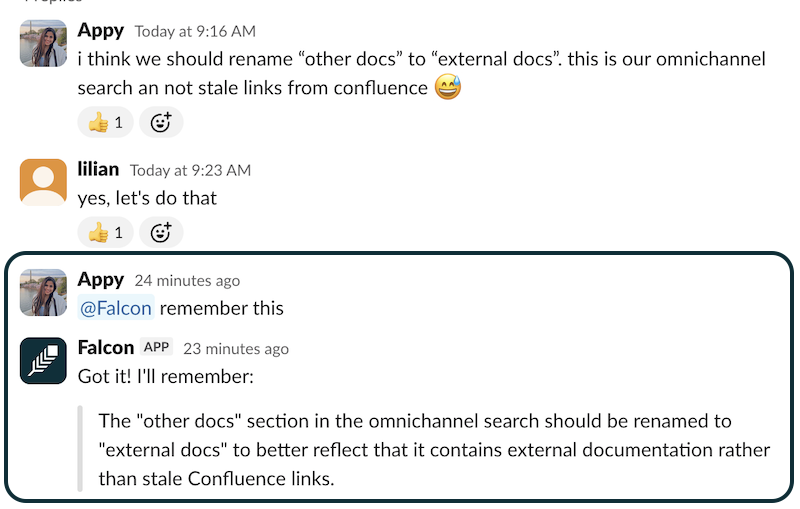Click lilian's default avatar
Image resolution: width=800 pixels, height=509 pixels.
pos(43,181)
